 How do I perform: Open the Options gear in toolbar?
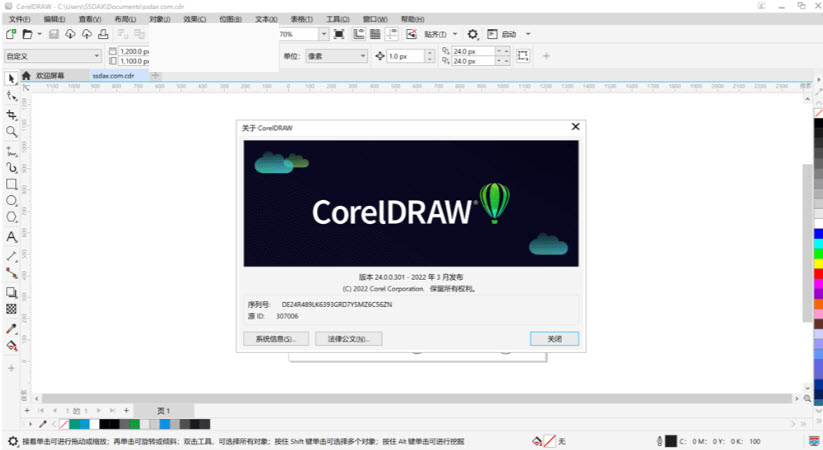472,34
